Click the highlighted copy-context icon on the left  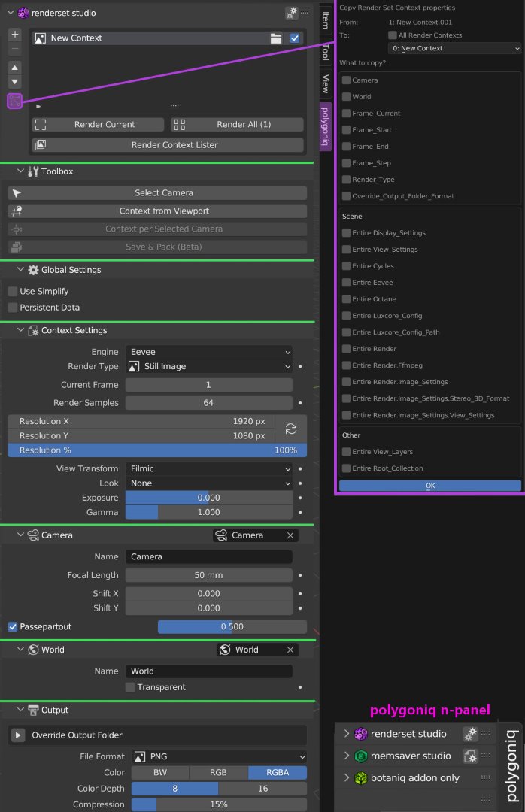click(x=14, y=101)
